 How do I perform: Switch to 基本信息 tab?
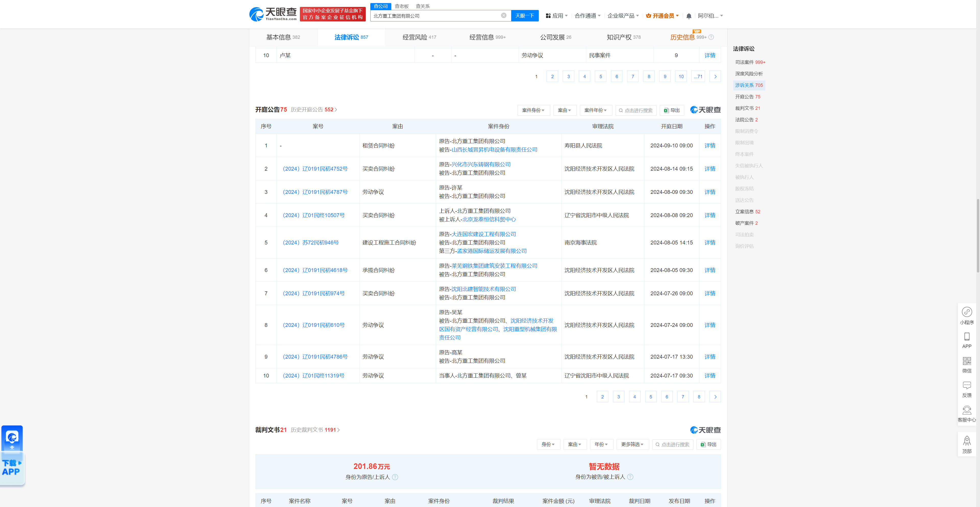point(283,37)
